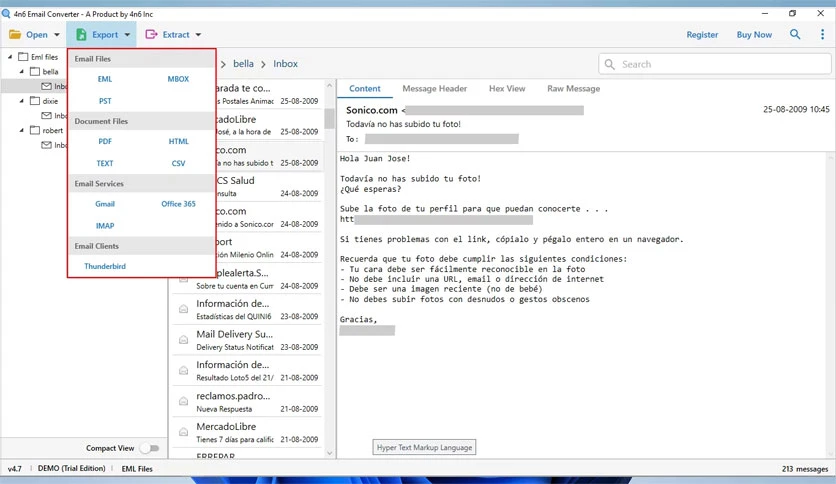
Task: Choose EML in Export menu
Action: coord(105,79)
